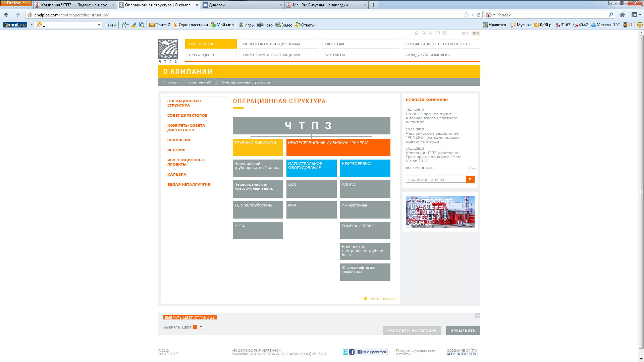This screenshot has height=362, width=644.
Task: Click the magnifier in the Yandex search box
Action: [611, 15]
